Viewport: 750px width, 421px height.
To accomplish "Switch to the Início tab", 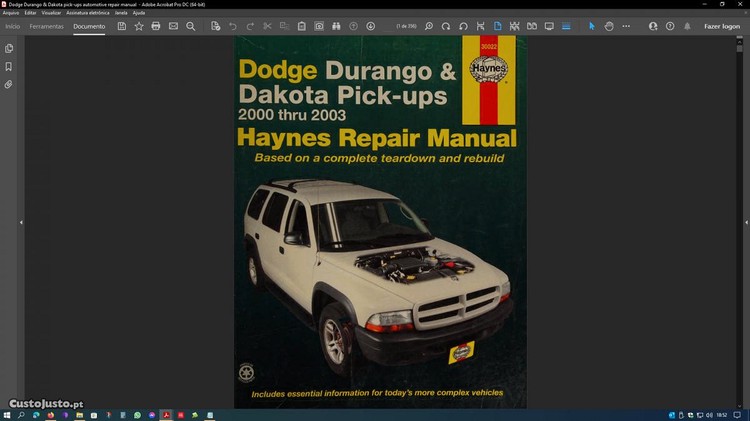I will coord(12,26).
